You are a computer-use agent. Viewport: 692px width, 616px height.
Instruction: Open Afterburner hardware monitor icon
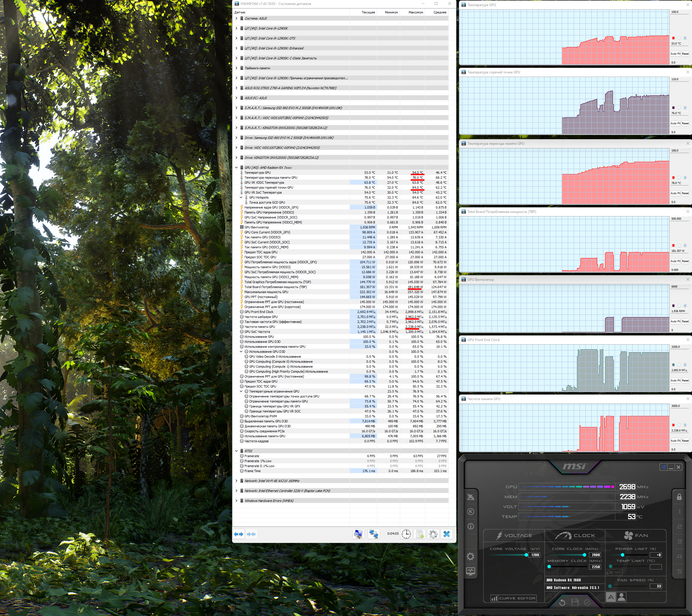(470, 571)
